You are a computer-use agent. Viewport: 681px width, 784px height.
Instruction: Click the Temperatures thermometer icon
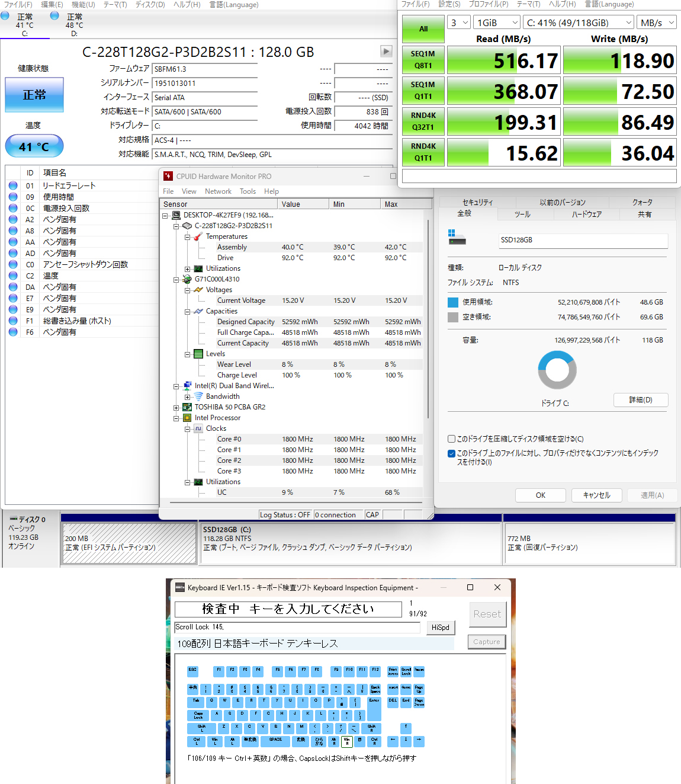[198, 236]
